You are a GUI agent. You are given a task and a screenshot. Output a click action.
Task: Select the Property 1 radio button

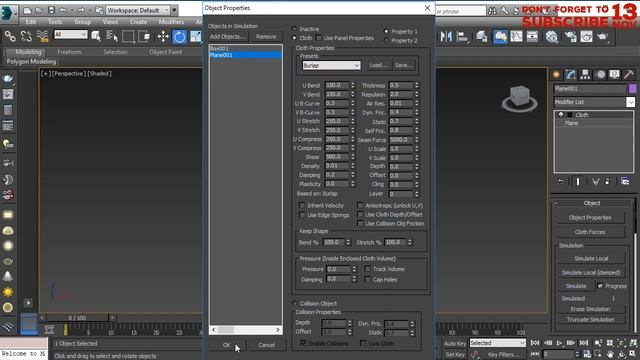pos(386,31)
